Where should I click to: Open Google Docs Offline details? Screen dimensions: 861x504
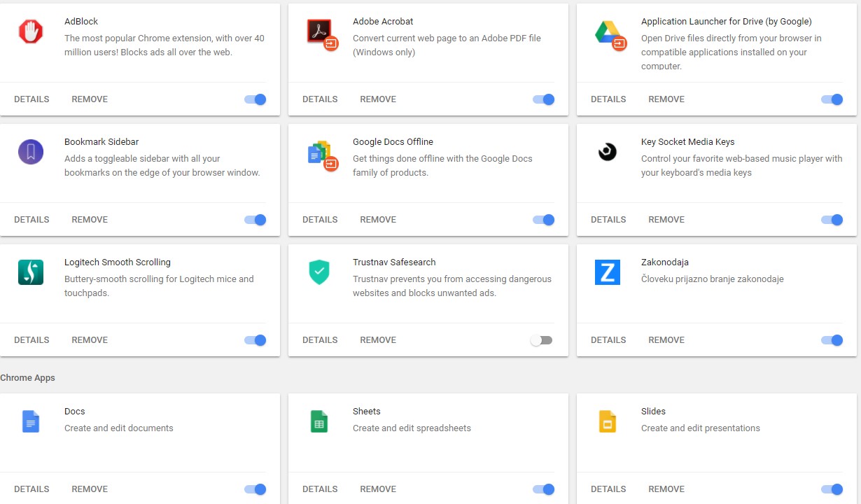tap(320, 220)
